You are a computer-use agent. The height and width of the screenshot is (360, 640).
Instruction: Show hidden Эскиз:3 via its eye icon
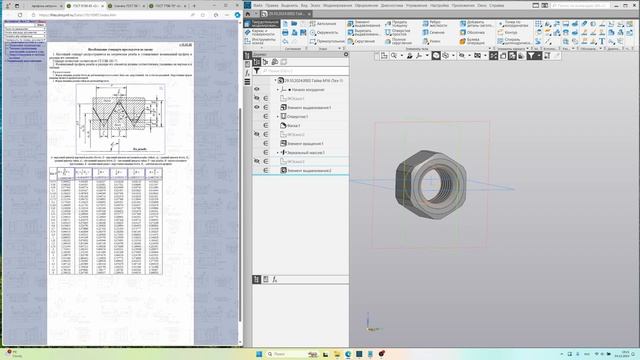point(257,161)
